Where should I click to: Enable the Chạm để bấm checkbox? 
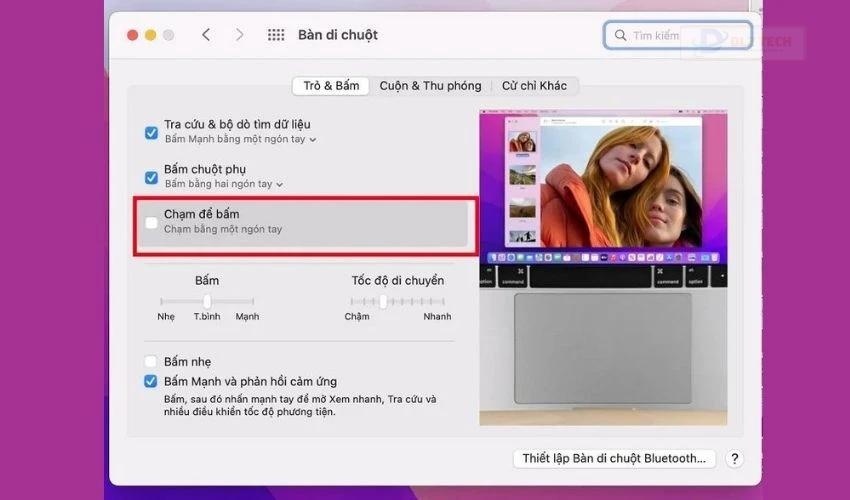[151, 222]
